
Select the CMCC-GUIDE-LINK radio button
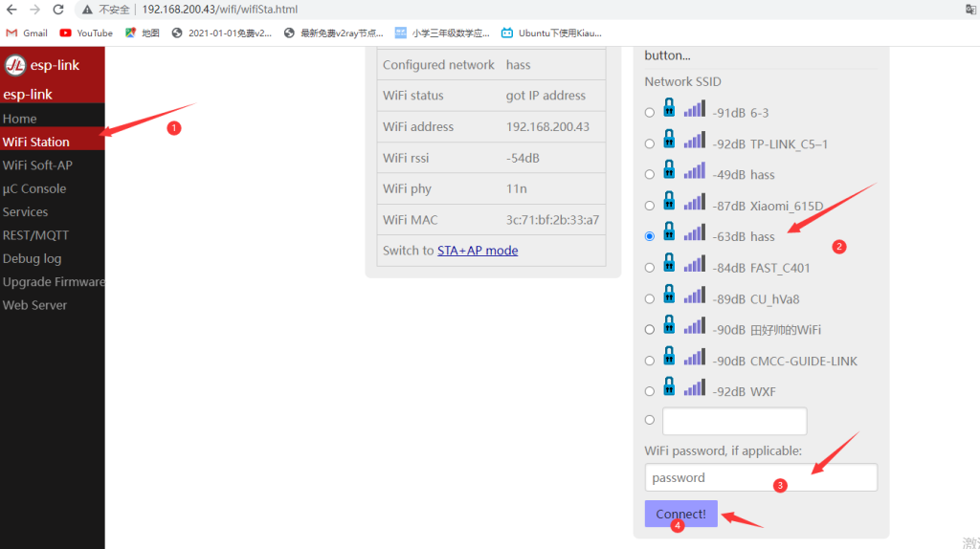tap(650, 361)
